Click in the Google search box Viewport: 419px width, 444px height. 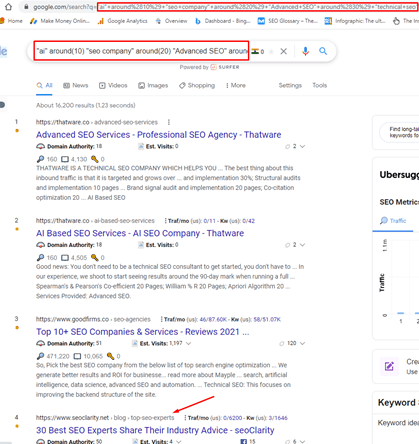pyautogui.click(x=141, y=51)
